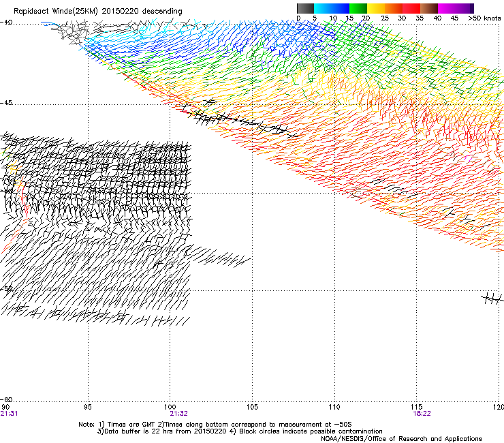
Task: Click the '100' longitude axis label
Action: click(170, 407)
